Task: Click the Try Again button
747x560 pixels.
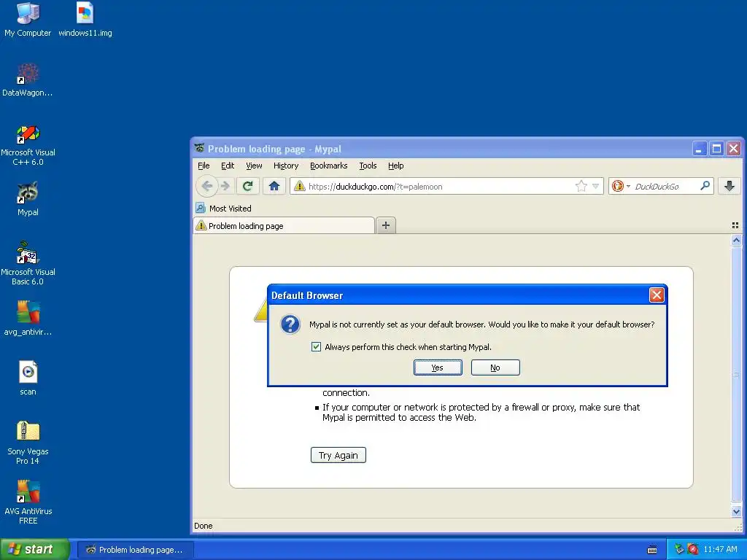Action: click(338, 455)
